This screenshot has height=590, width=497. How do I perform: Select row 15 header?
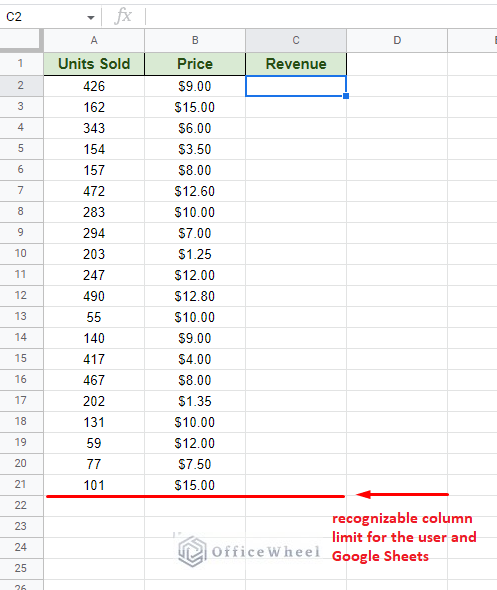(x=21, y=359)
